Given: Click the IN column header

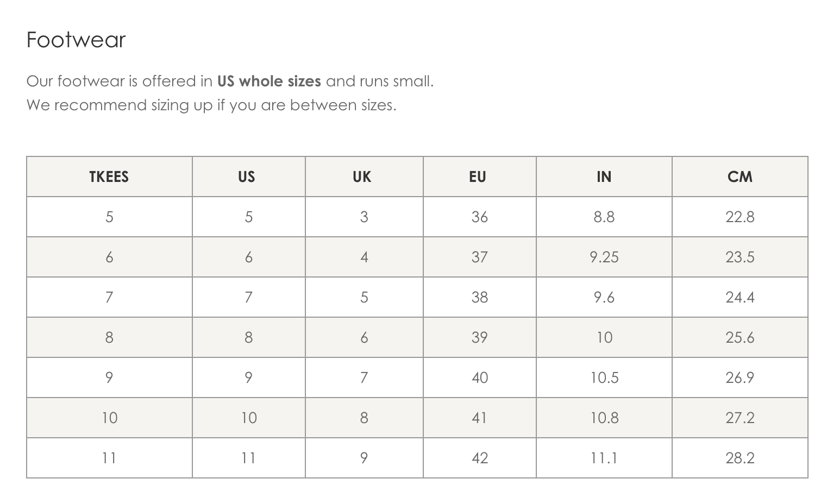Looking at the screenshot, I should pos(604,177).
